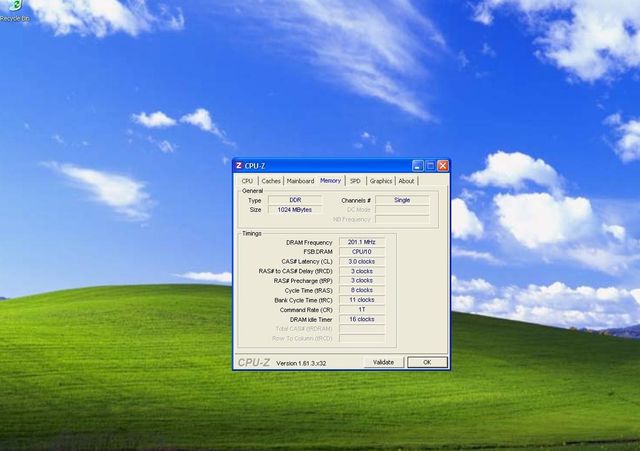Click the Version 1.61.3.x32 text

(x=301, y=363)
